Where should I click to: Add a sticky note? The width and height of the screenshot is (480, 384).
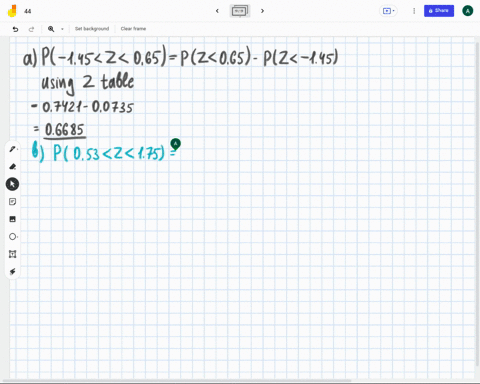click(x=12, y=202)
